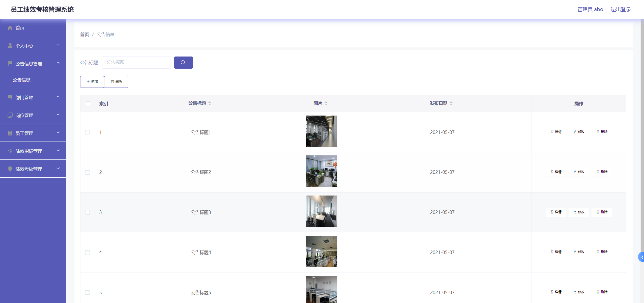This screenshot has height=303, width=644.
Task: Click the magnifier search button
Action: 183,62
